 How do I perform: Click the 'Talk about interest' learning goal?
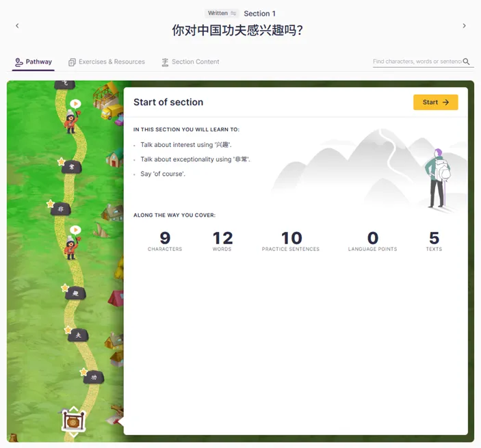[186, 145]
